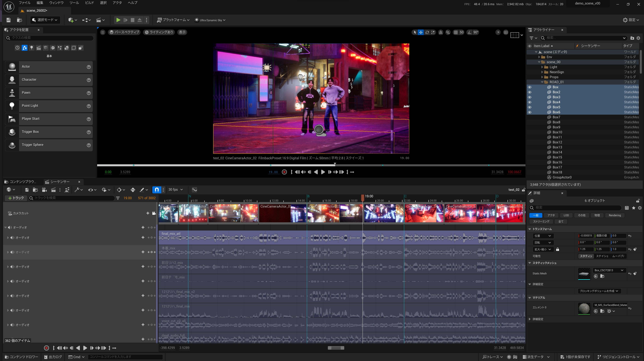Click the viewport record button
The height and width of the screenshot is (361, 644).
pyautogui.click(x=284, y=172)
